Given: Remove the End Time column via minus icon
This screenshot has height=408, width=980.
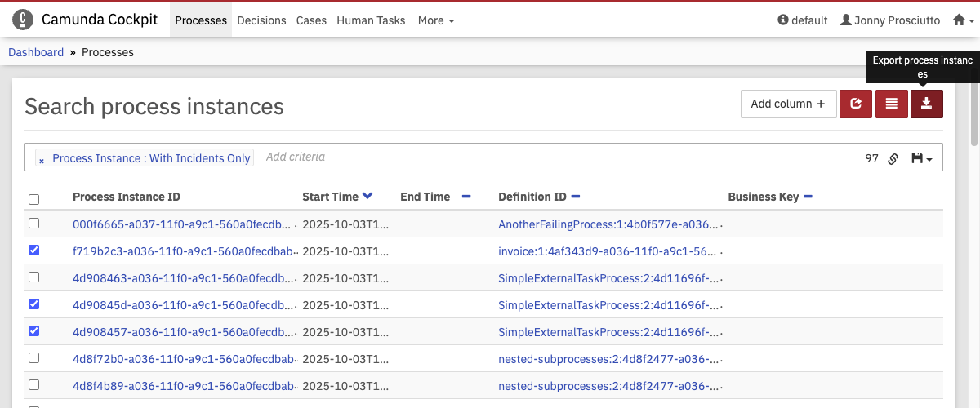Looking at the screenshot, I should coord(466,197).
